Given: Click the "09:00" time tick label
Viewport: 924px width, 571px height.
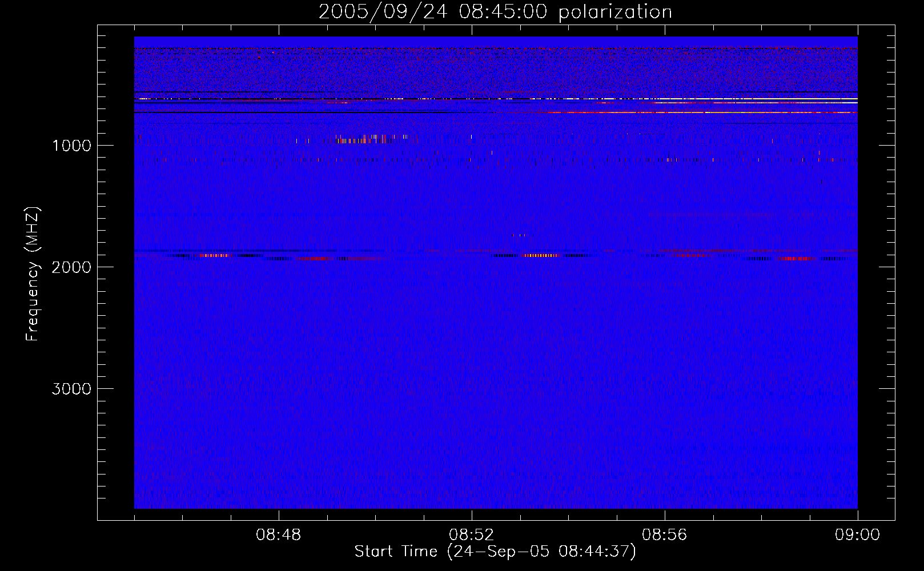Looking at the screenshot, I should [x=857, y=535].
